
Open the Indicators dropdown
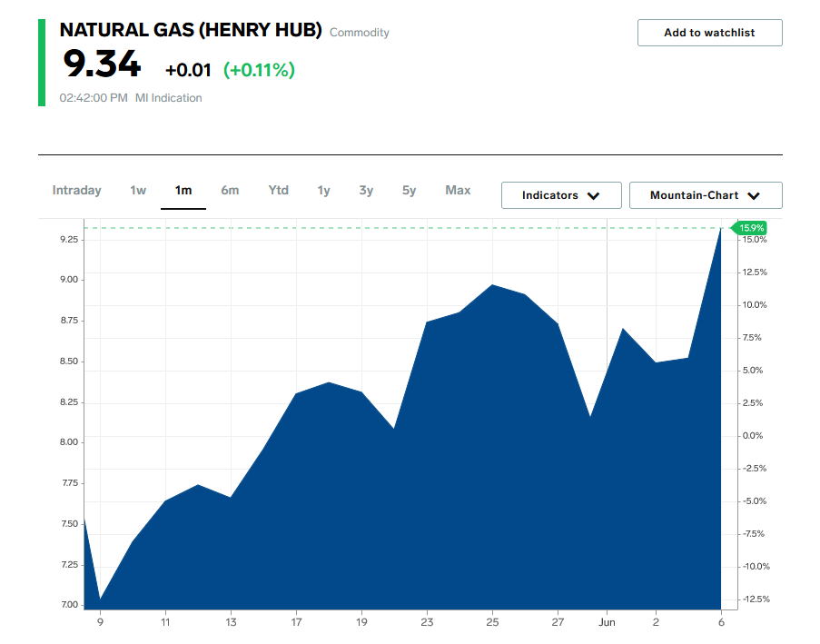tap(561, 195)
